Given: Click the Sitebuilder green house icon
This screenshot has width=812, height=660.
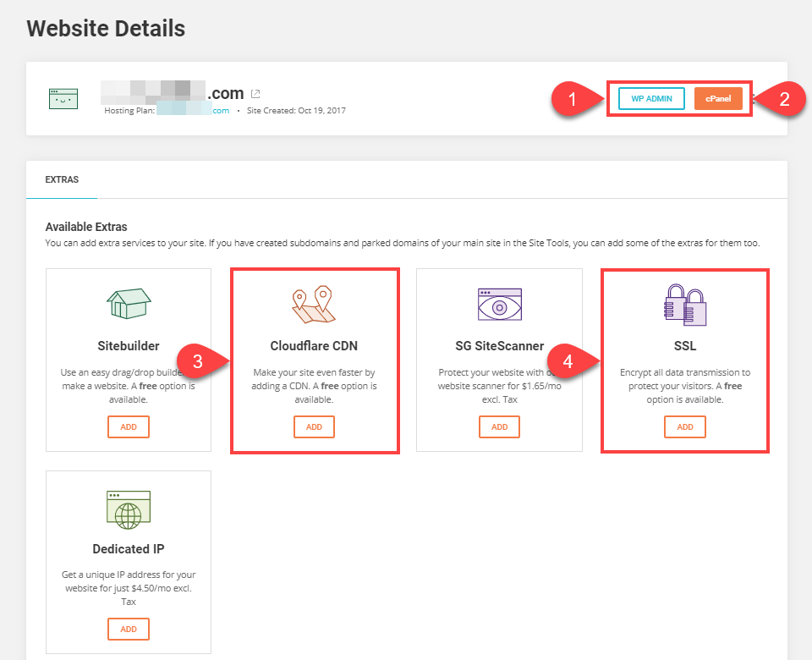Looking at the screenshot, I should pos(128,305).
